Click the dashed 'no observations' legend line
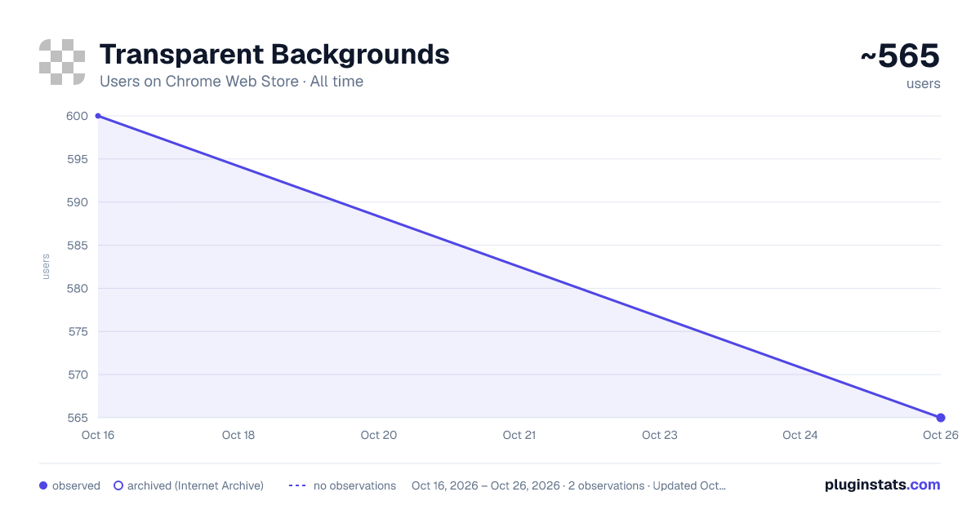This screenshot has height=514, width=980. 297,485
